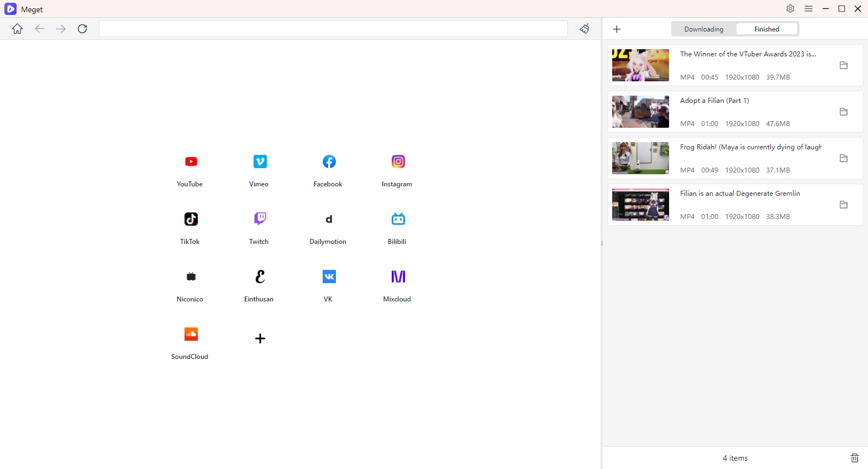Screen dimensions: 868x469
Task: Click the '4 items' count label
Action: (735, 458)
